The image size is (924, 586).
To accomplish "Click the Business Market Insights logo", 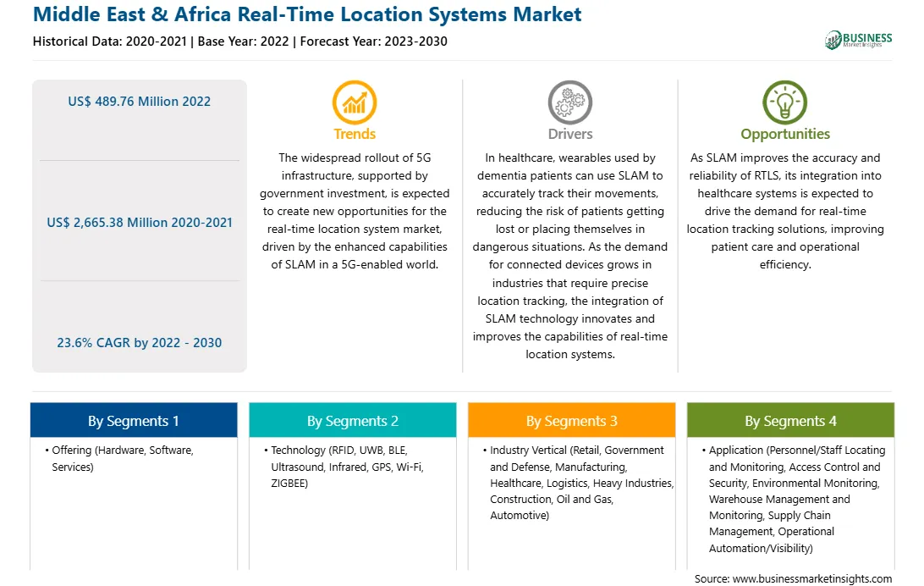I will [x=858, y=40].
